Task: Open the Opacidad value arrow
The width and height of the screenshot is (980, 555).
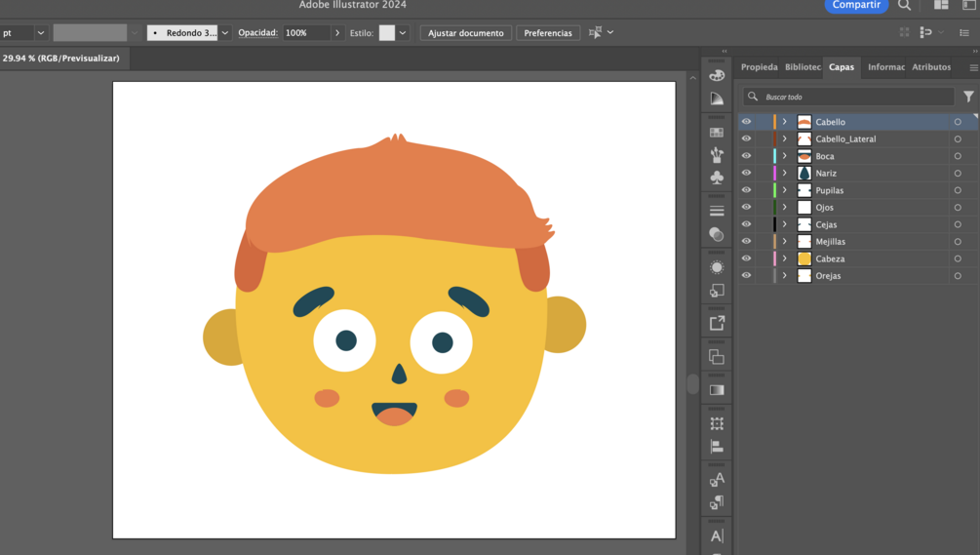Action: click(337, 32)
